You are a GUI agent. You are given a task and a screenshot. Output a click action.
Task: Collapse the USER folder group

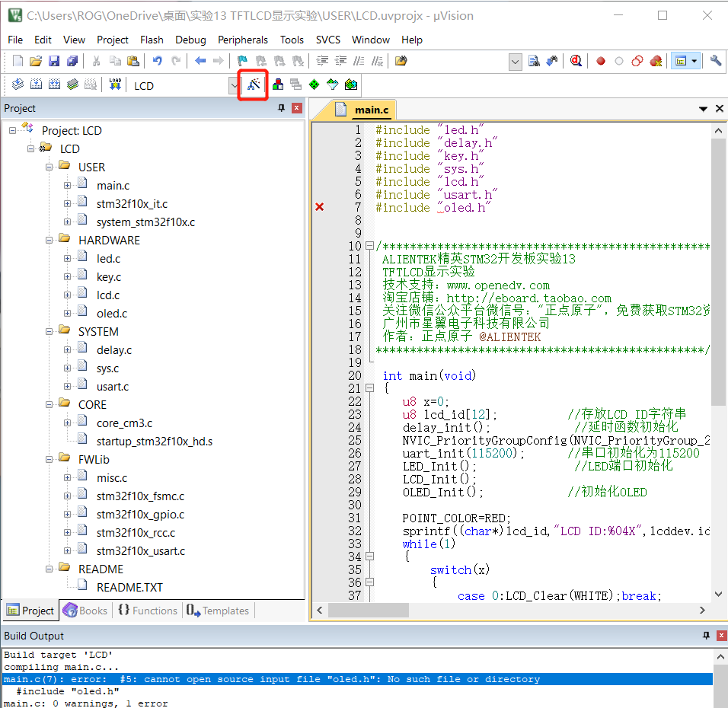coord(49,167)
